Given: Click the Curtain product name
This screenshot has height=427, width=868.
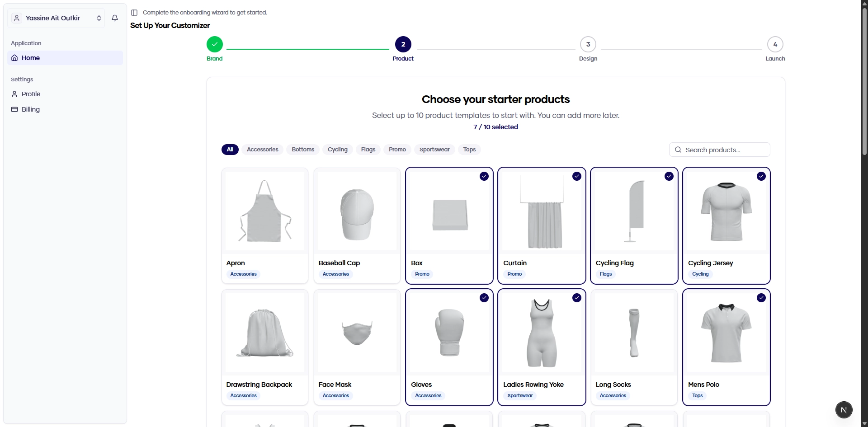Looking at the screenshot, I should (515, 263).
